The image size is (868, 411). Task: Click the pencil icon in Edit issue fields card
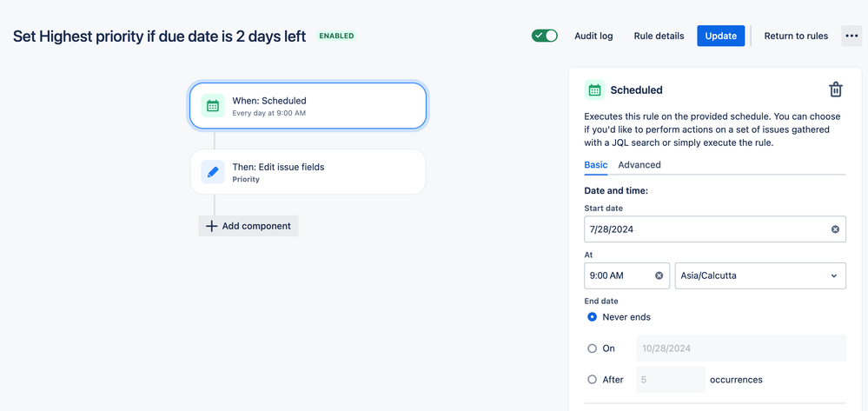coord(213,172)
